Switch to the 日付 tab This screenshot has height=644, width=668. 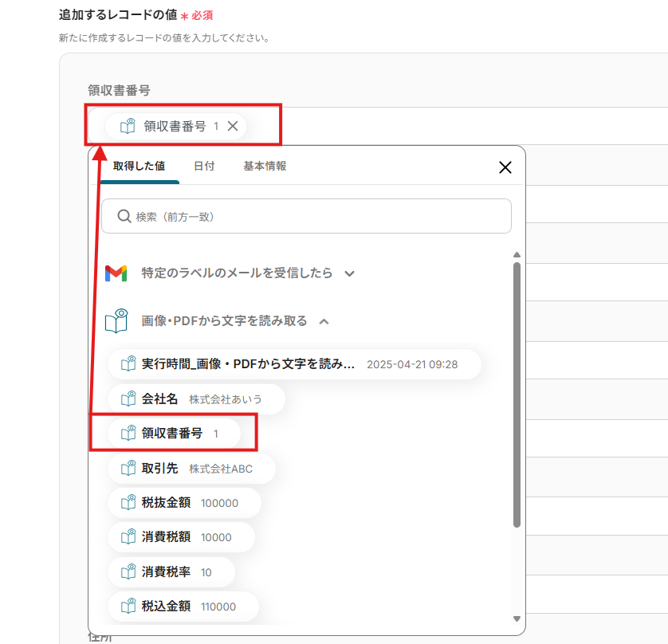[204, 166]
